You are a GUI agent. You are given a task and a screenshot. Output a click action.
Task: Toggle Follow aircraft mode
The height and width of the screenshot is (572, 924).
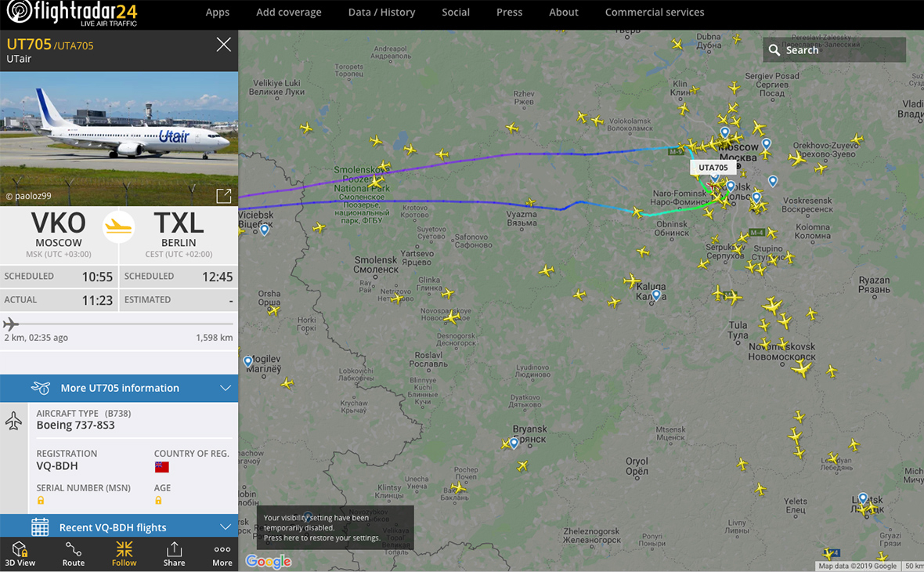point(125,554)
